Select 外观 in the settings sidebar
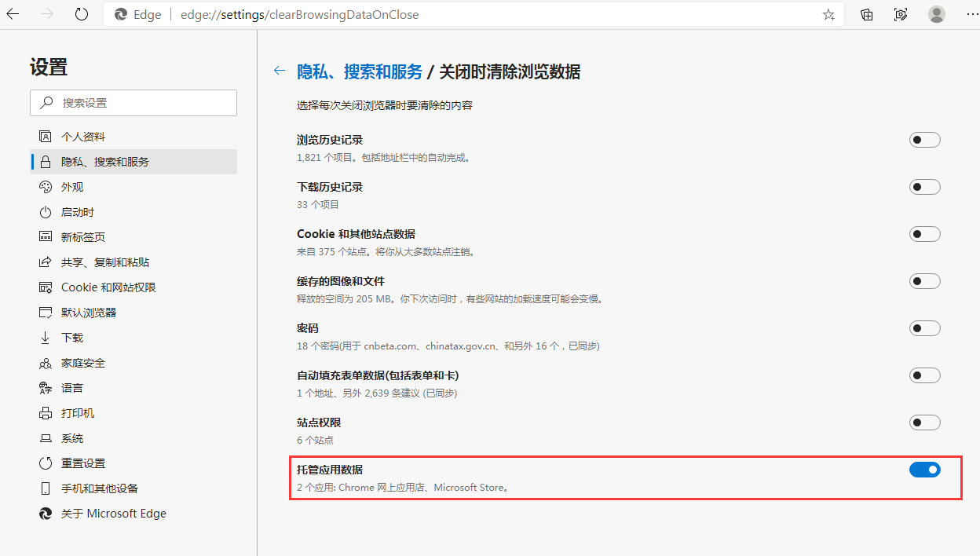 pos(72,187)
